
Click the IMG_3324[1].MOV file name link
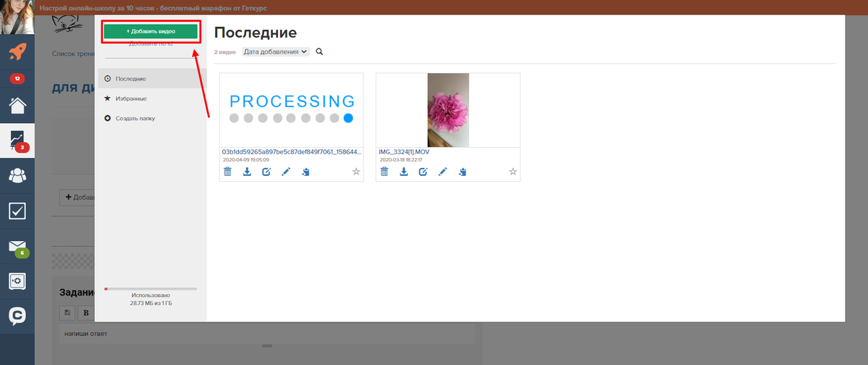[x=405, y=152]
